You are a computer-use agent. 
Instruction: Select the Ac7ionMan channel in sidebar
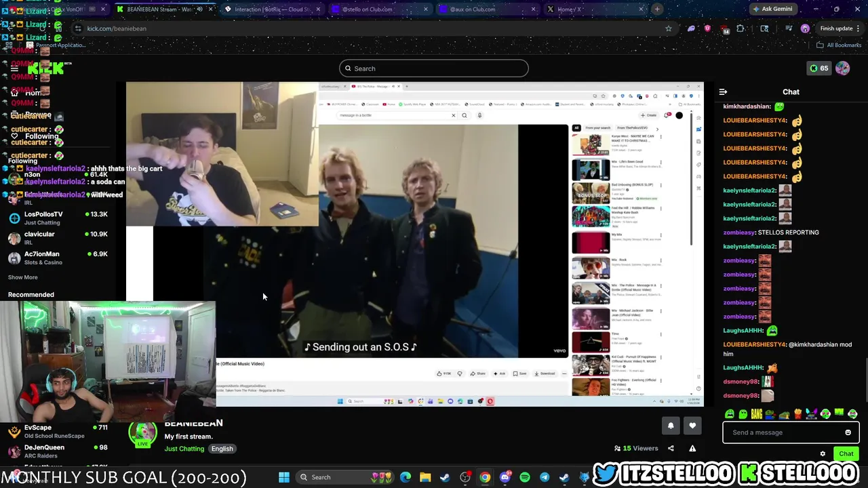(58, 258)
